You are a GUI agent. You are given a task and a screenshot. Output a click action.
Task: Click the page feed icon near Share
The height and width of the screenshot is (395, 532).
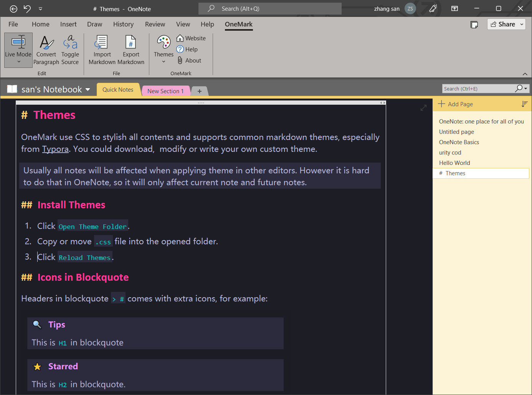coord(474,25)
